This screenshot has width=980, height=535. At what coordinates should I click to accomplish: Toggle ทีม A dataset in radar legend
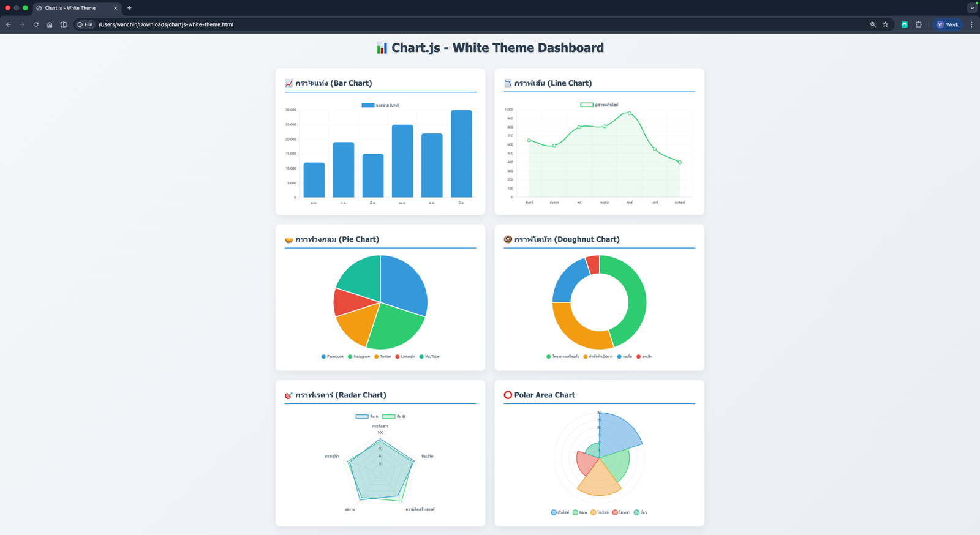click(367, 416)
